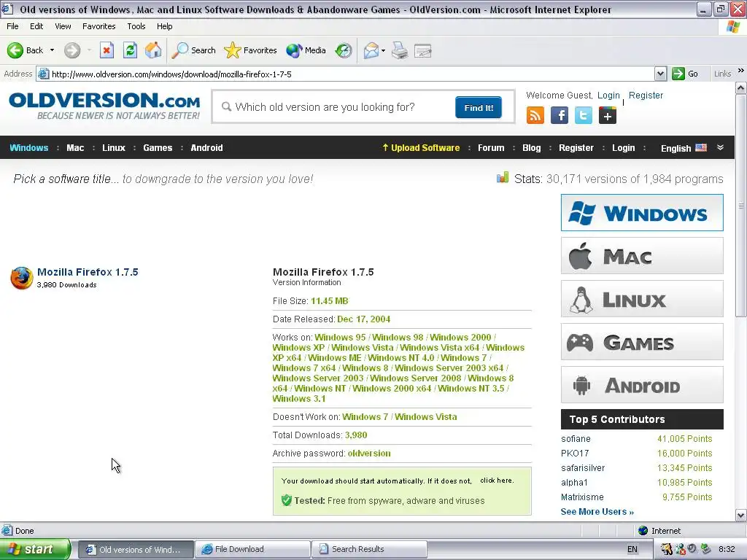
Task: Click the address bar URL field
Action: [345, 74]
